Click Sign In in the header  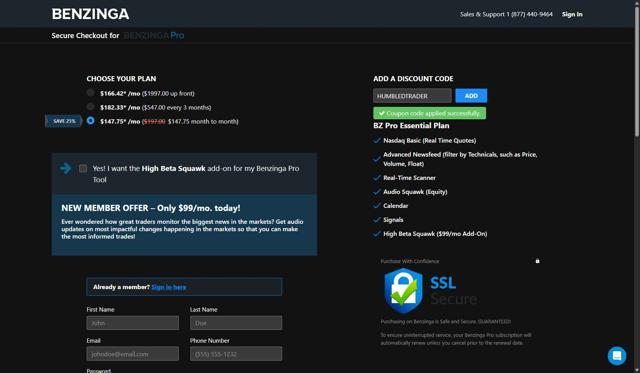click(572, 14)
